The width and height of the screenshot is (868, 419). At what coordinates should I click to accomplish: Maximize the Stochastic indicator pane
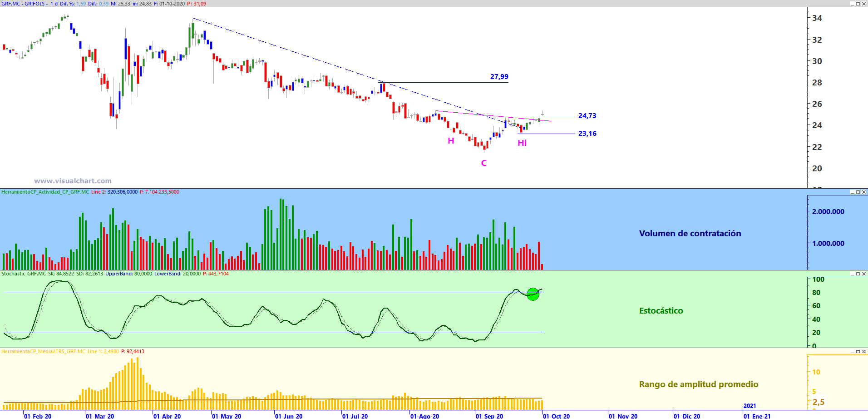tap(858, 274)
